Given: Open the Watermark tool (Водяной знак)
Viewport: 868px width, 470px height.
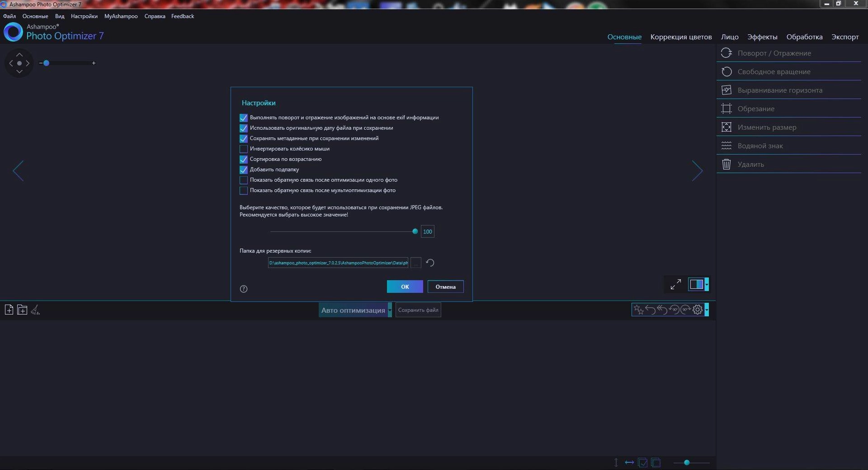Looking at the screenshot, I should click(788, 146).
